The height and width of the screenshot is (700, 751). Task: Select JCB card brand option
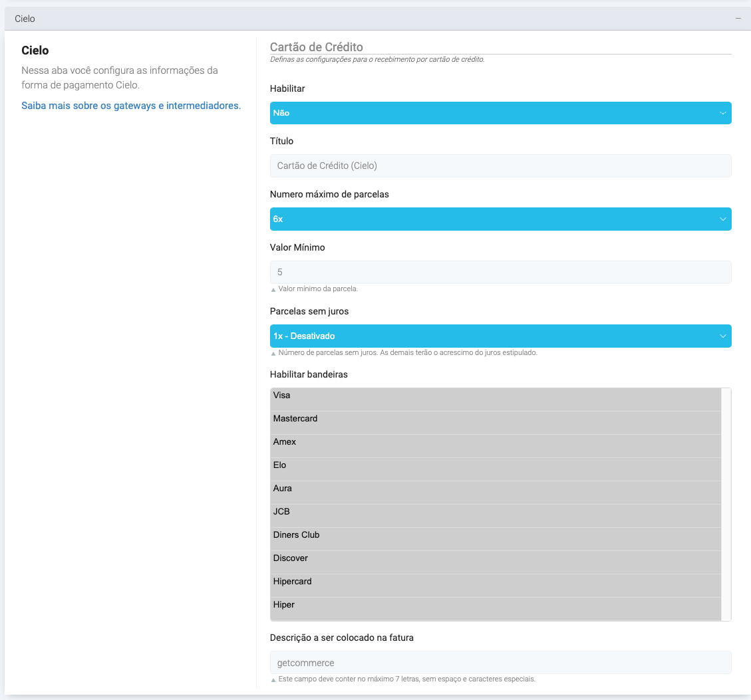pyautogui.click(x=496, y=512)
